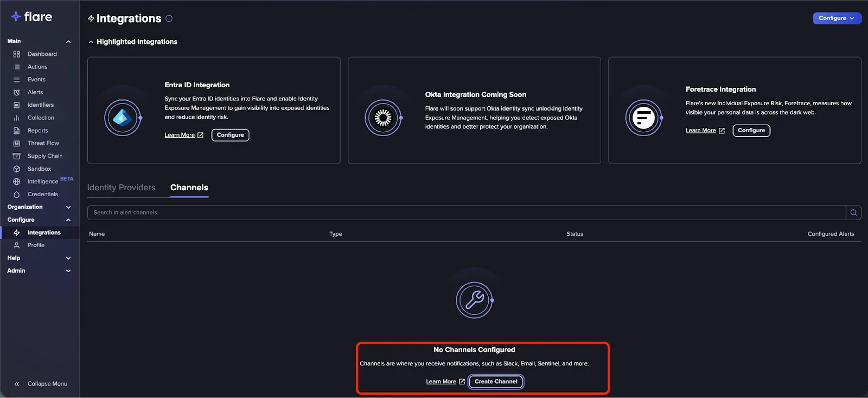Click the Collection bar chart icon
868x398 pixels.
point(17,118)
